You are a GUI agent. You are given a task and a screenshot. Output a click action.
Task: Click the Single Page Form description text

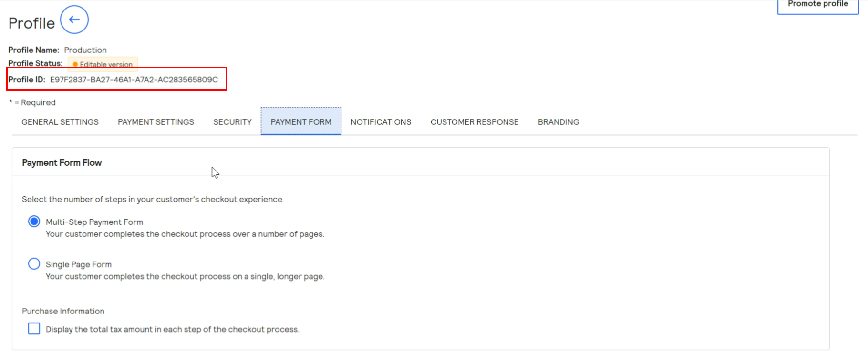(185, 277)
